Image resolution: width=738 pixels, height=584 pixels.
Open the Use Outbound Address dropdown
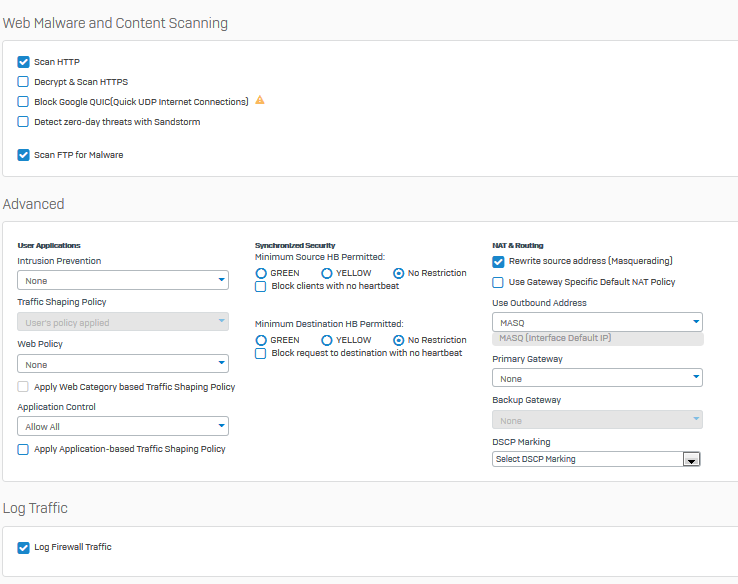[597, 322]
